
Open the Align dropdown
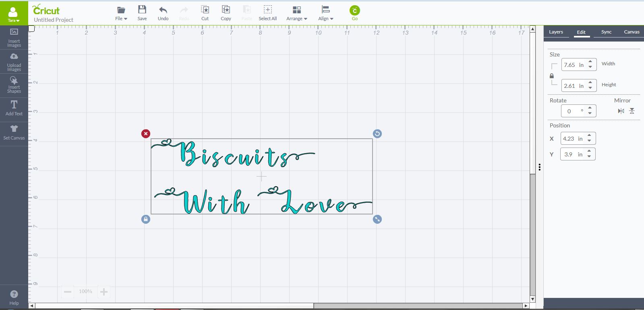[x=326, y=13]
